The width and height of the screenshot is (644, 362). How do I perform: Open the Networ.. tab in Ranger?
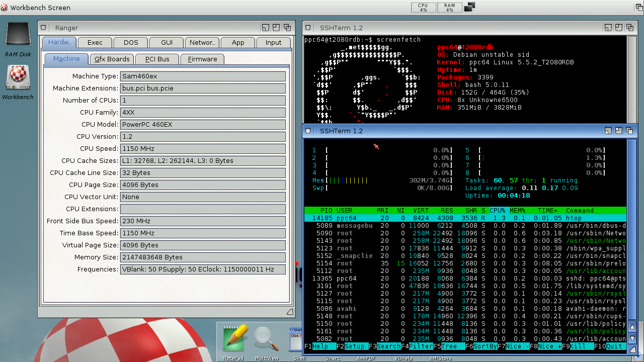pos(202,43)
